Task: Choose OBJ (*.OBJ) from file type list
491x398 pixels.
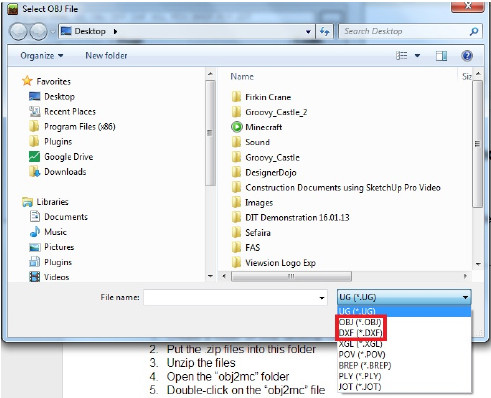Action: tap(360, 322)
